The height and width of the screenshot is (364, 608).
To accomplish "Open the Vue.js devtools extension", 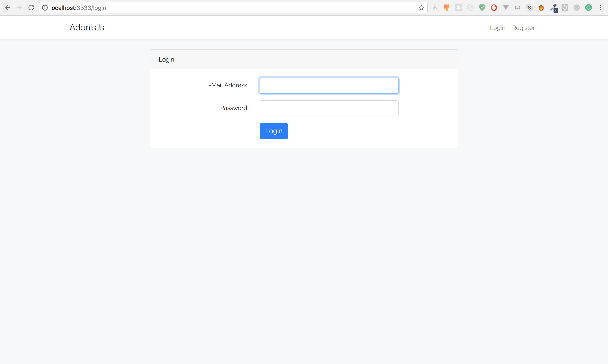I will pos(505,8).
